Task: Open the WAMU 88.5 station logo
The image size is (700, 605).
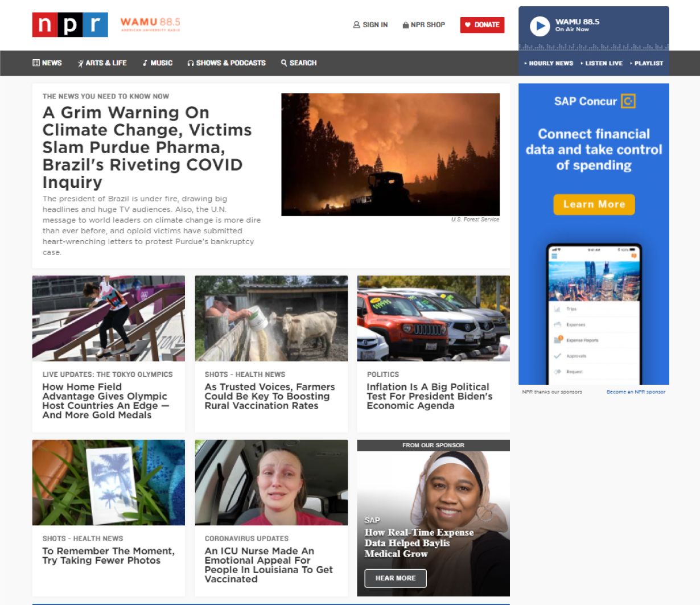Action: (150, 24)
